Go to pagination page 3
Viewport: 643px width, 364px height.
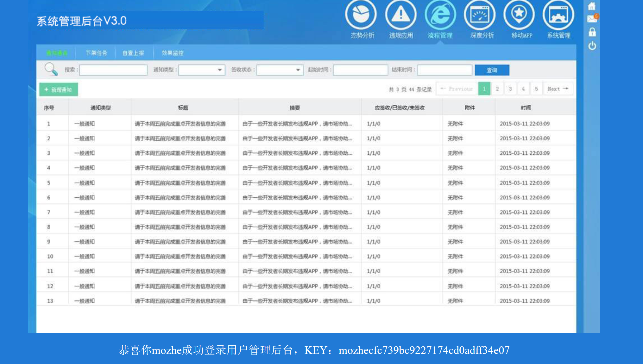coord(510,89)
